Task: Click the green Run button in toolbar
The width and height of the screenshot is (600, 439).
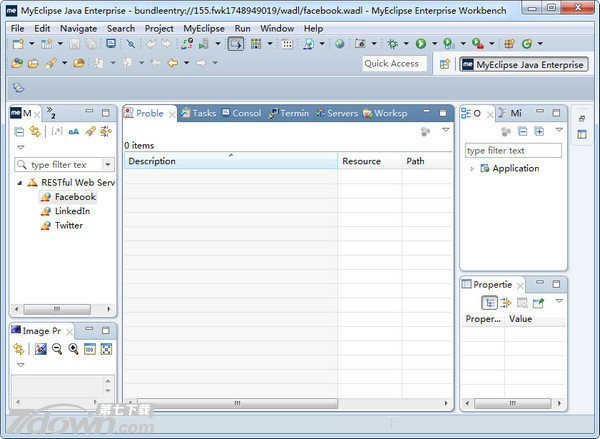Action: point(420,44)
